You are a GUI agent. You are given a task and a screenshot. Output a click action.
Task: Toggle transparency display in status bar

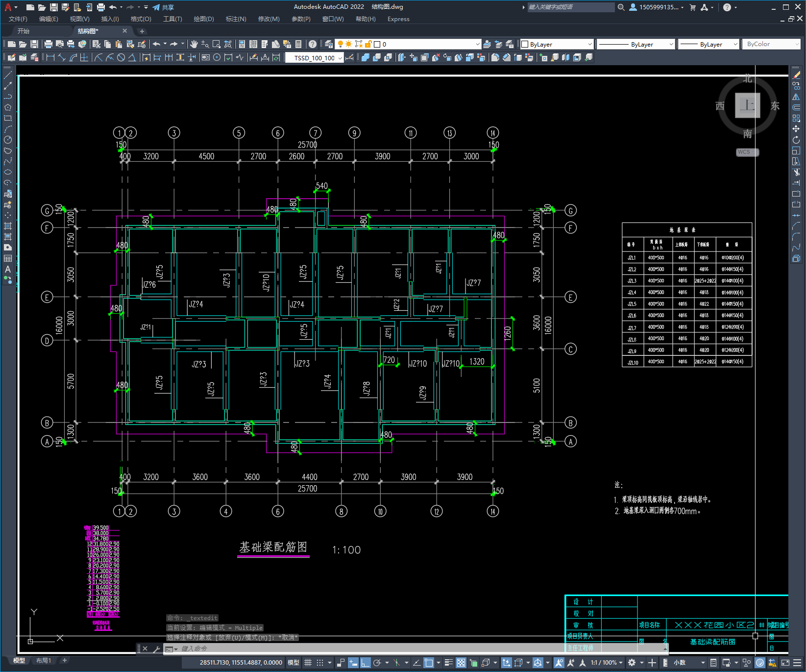click(x=461, y=663)
